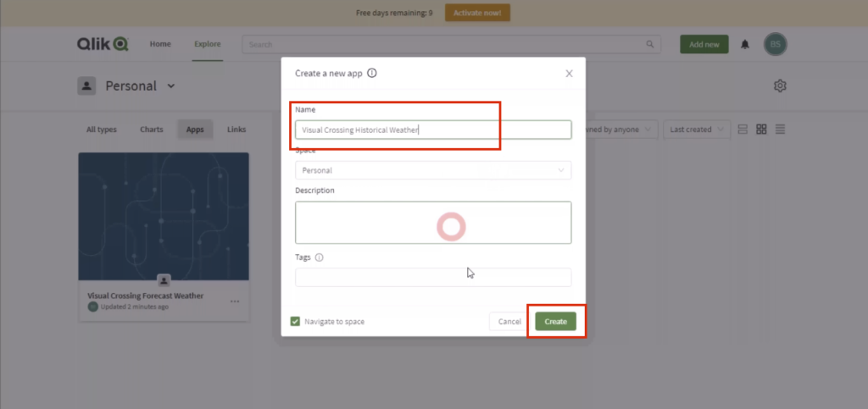This screenshot has height=409, width=868.
Task: Click the Cancel button
Action: coord(509,321)
